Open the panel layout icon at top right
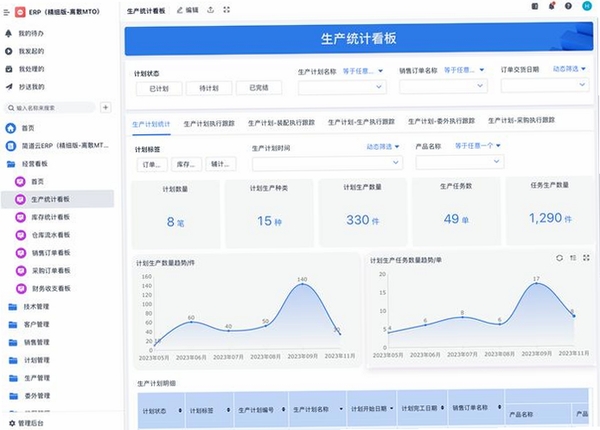 point(535,6)
